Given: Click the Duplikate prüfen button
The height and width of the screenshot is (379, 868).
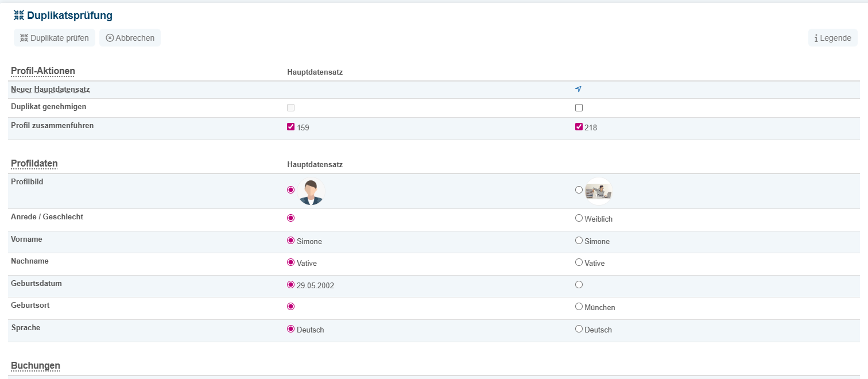Looking at the screenshot, I should (55, 38).
